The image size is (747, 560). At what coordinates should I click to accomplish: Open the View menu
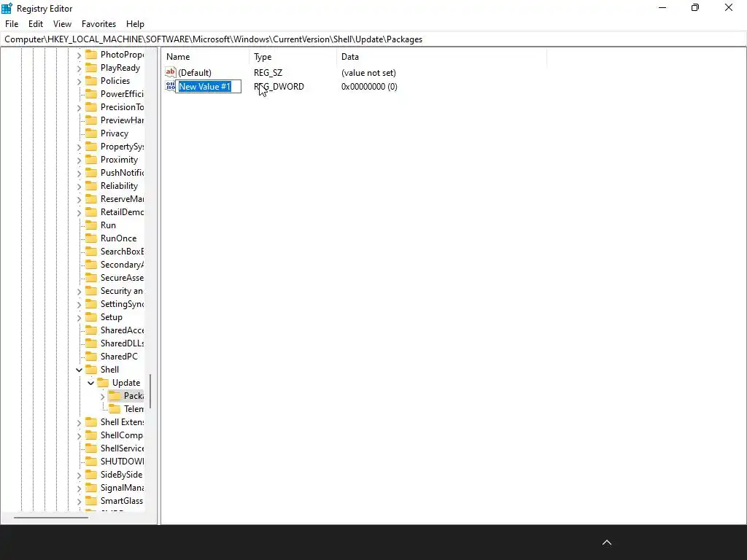coord(62,24)
